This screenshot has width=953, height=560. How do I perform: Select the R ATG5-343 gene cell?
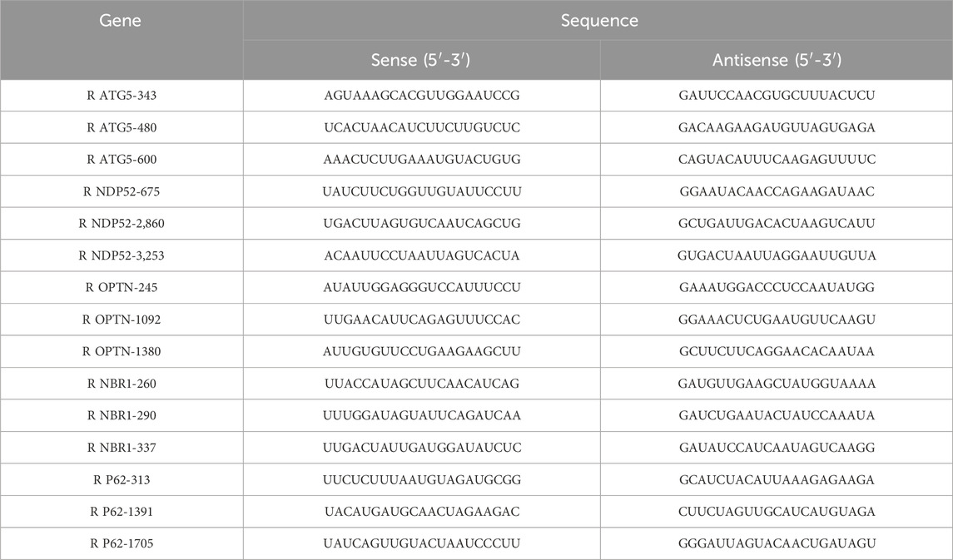pos(122,96)
